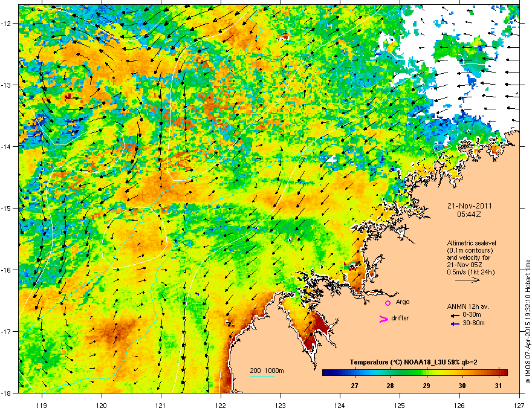Click the cyan 200 1000m depth contour legend line

(x=262, y=377)
